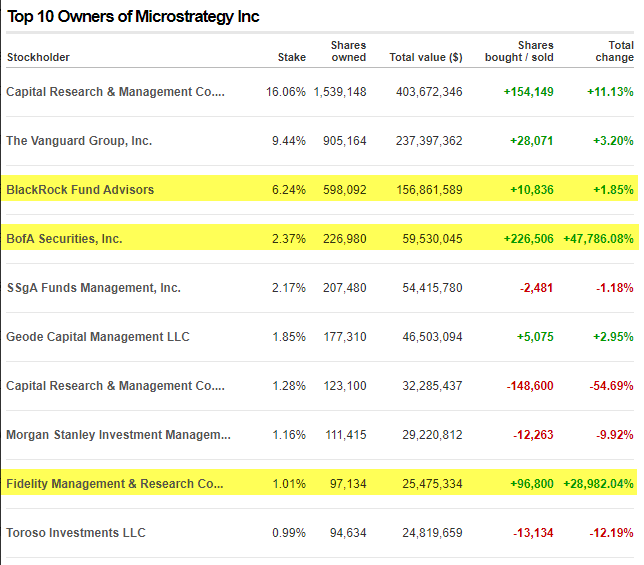Click the -13,134 shares sold value
The width and height of the screenshot is (644, 565).
[x=533, y=533]
